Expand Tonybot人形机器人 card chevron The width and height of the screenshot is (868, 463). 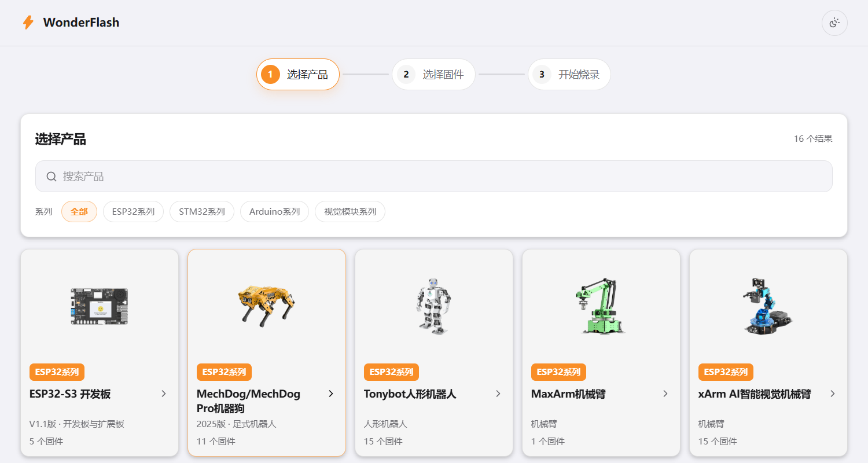coord(498,394)
